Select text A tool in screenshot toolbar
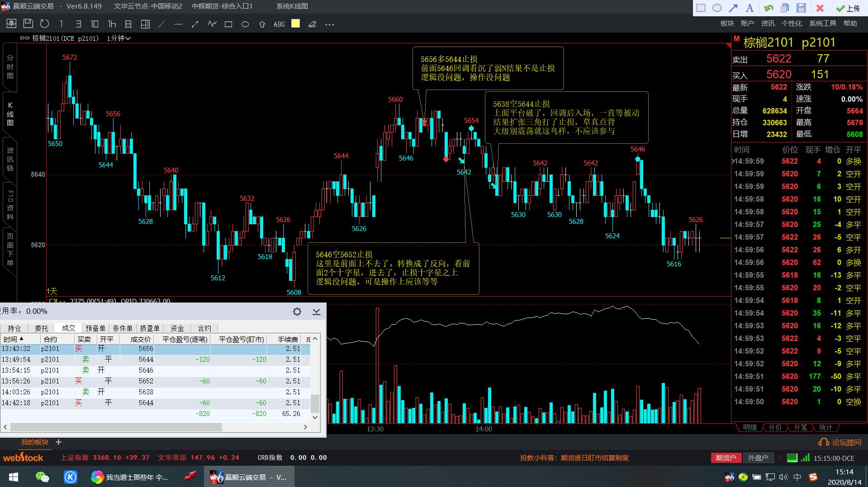Screen dimensions: 868x487 pyautogui.click(x=749, y=8)
